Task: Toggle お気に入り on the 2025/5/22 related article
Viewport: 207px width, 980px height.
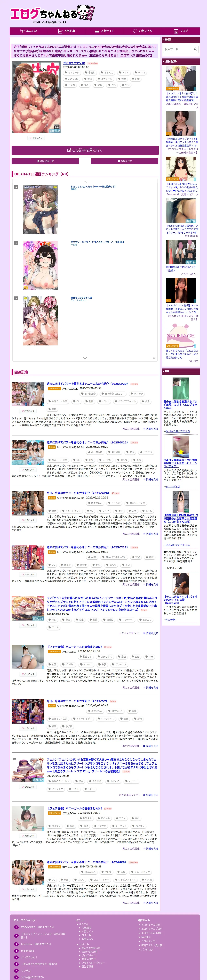Action: tap(28, 469)
